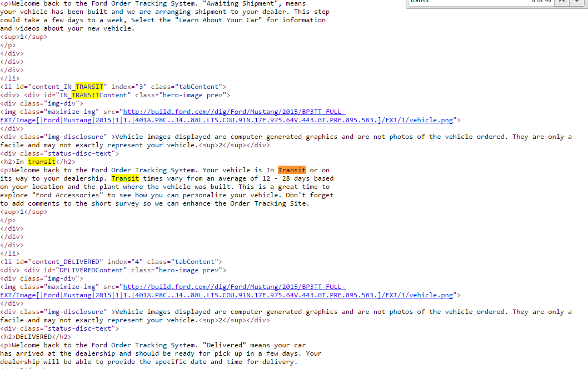The image size is (588, 369).
Task: Click index="3" attribute text
Action: click(129, 87)
